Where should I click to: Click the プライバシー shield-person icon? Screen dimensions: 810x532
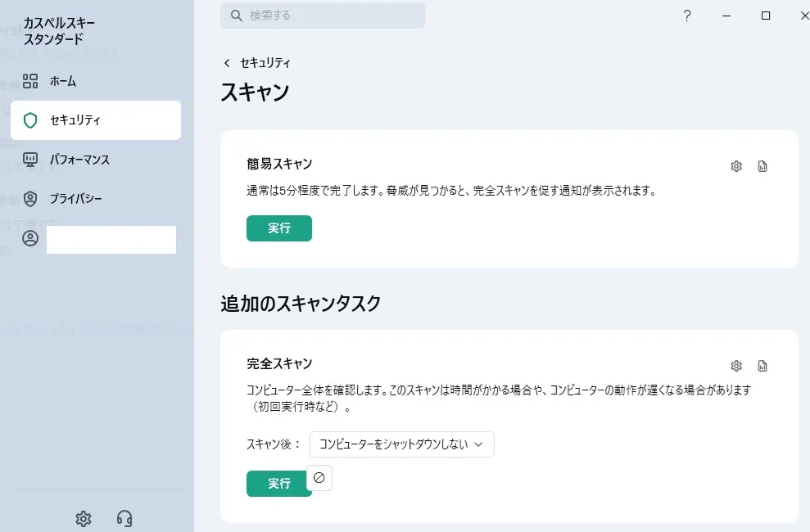[x=30, y=199]
